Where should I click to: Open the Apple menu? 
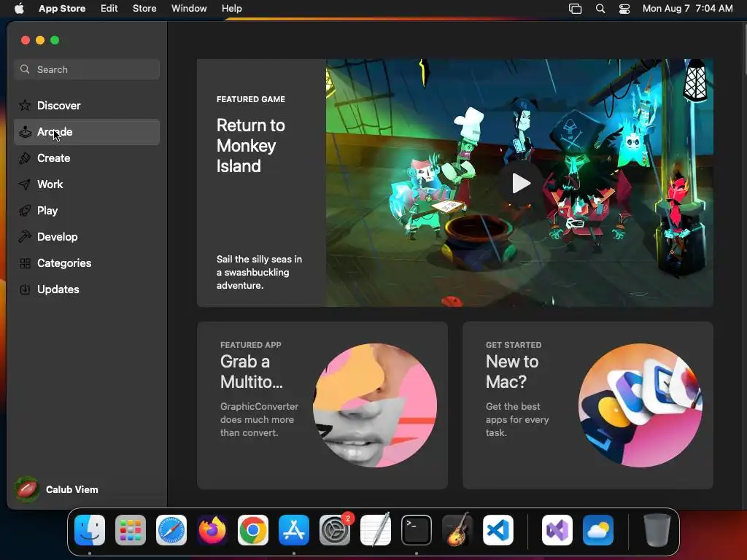[19, 8]
